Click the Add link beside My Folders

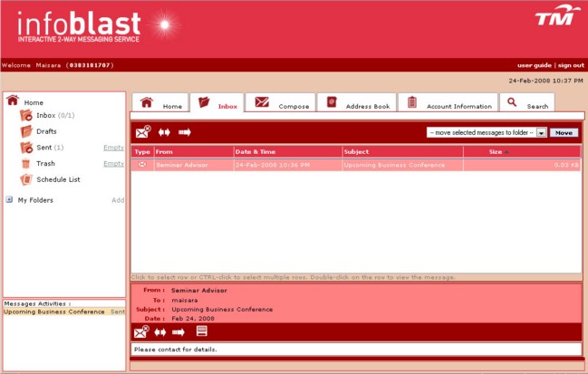tap(118, 200)
